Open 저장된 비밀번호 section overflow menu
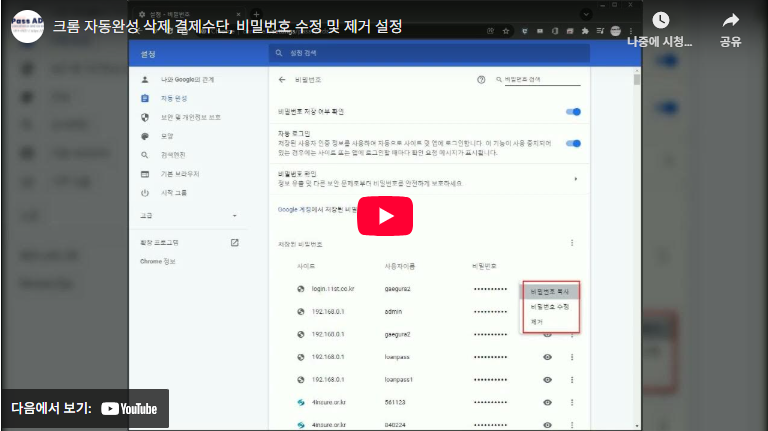The height and width of the screenshot is (431, 768). [572, 243]
